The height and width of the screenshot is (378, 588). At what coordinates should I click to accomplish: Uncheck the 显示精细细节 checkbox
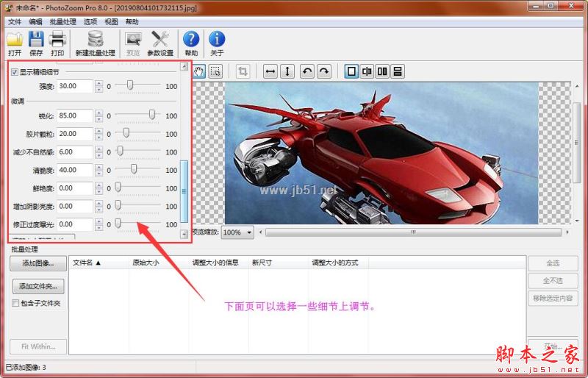coord(15,72)
